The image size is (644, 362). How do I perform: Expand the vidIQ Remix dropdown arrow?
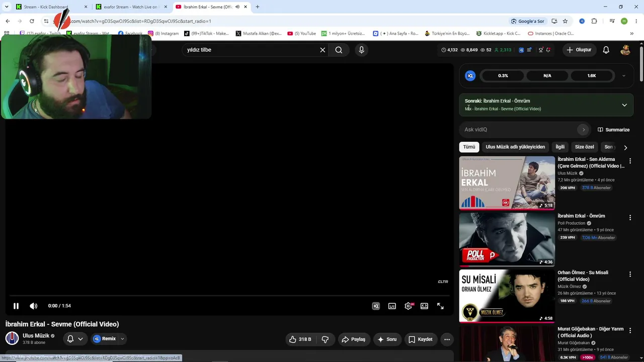coord(122,339)
